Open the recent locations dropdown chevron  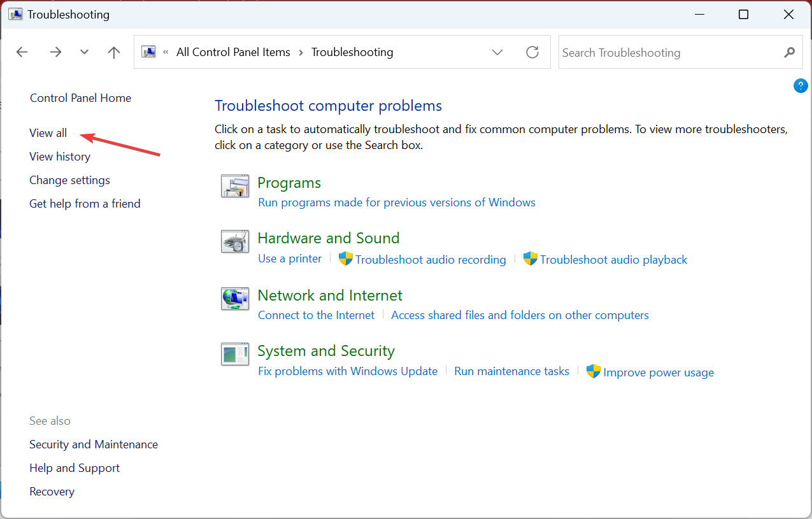pos(84,52)
